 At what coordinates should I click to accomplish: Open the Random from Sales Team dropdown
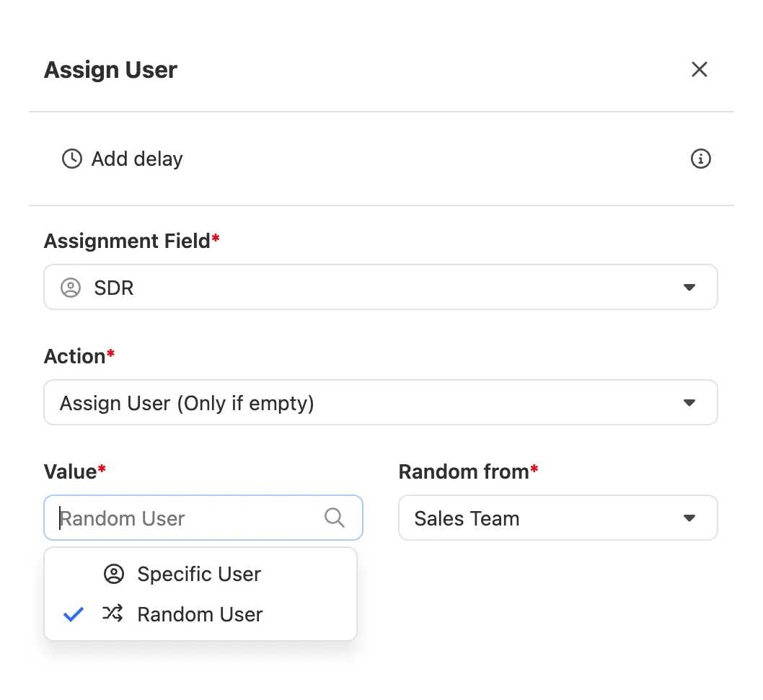tap(558, 518)
